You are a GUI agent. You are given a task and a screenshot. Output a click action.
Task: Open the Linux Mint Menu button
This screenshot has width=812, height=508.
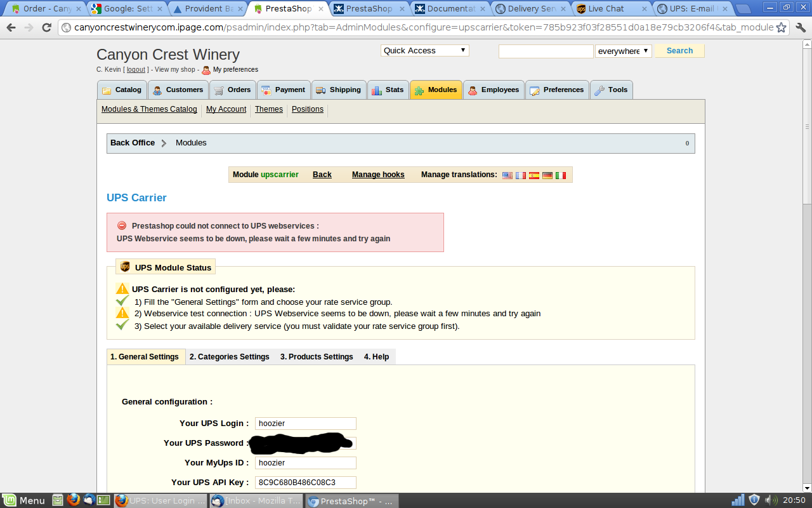click(24, 500)
